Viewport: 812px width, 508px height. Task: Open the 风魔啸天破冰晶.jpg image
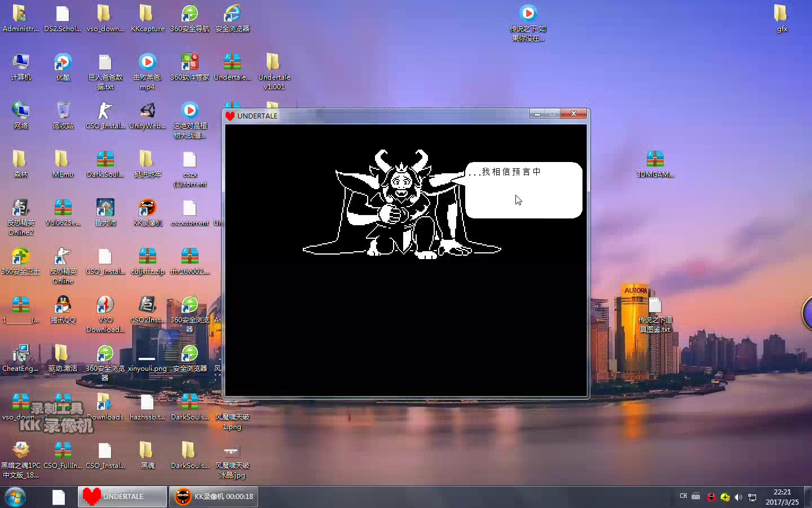(232, 460)
